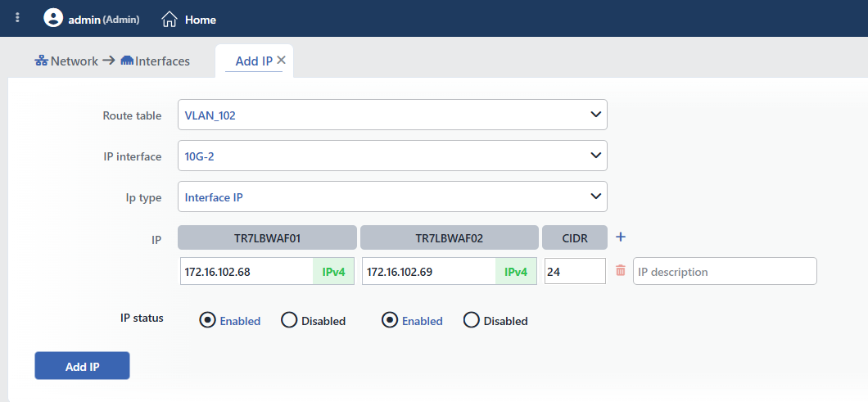Click the Route table label
Image resolution: width=868 pixels, height=402 pixels.
133,115
